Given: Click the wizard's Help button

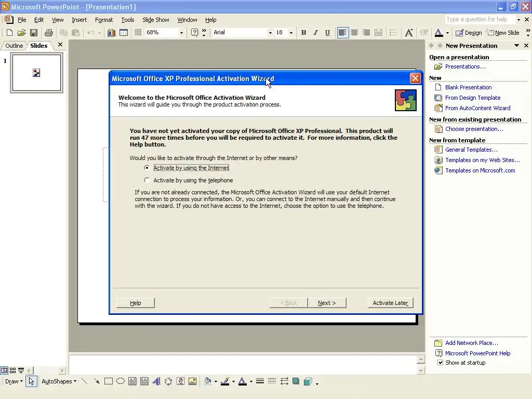Looking at the screenshot, I should pyautogui.click(x=136, y=303).
